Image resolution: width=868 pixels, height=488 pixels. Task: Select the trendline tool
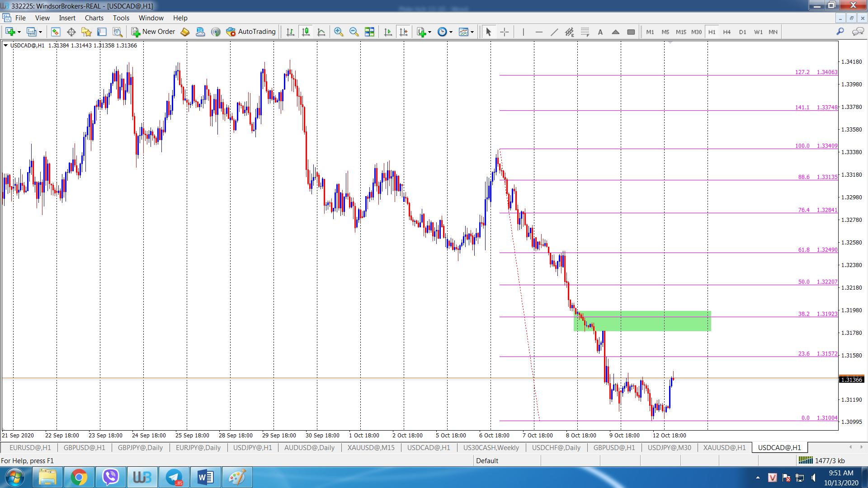pyautogui.click(x=554, y=32)
